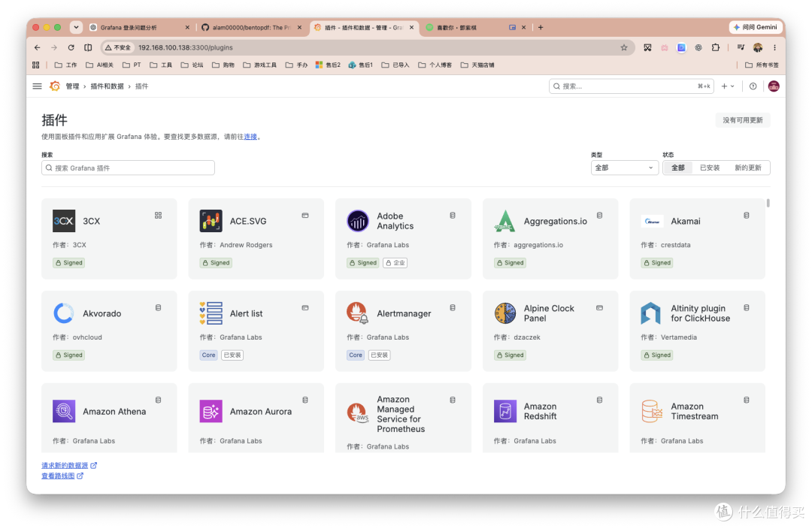
Task: Switch to the alam00000/bentopdf tab
Action: click(251, 28)
